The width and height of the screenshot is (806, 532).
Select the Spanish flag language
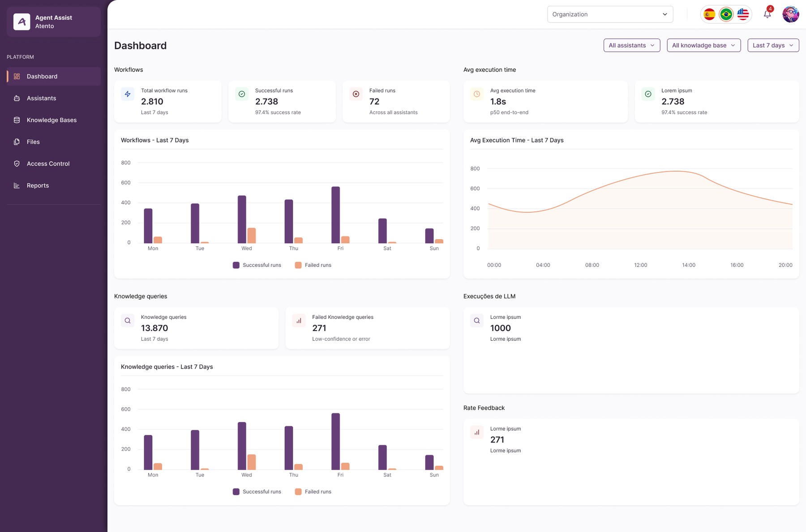(709, 14)
